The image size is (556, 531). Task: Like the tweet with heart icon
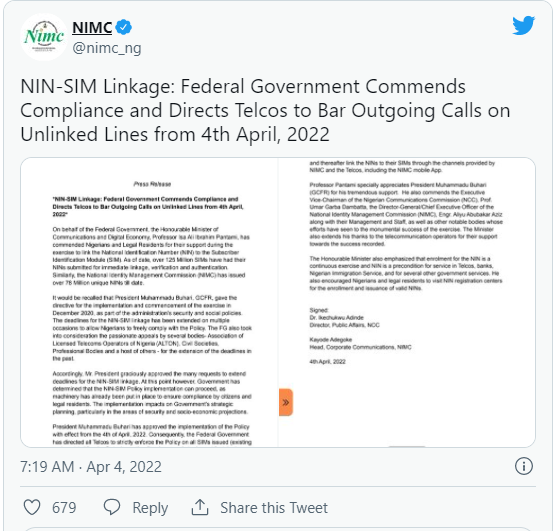tap(32, 507)
